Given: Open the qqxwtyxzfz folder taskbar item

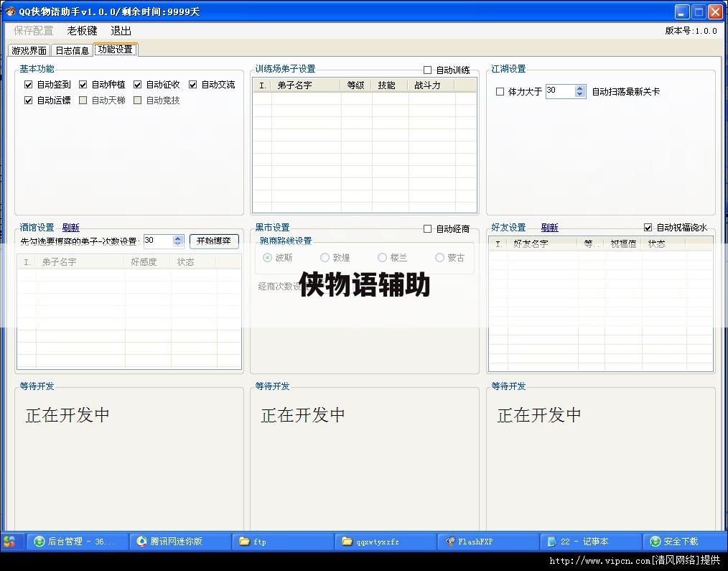Looking at the screenshot, I should 386,542.
